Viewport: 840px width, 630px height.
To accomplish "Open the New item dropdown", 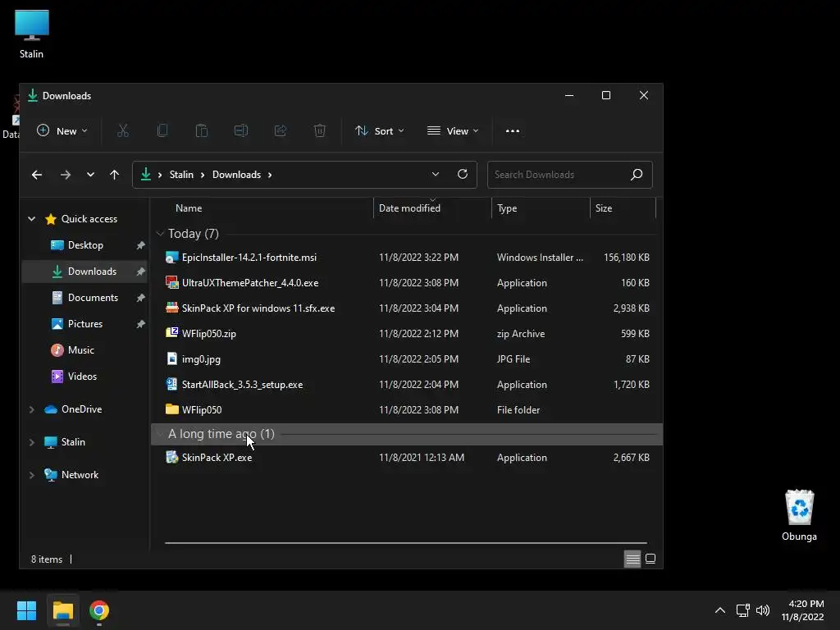I will pyautogui.click(x=62, y=130).
